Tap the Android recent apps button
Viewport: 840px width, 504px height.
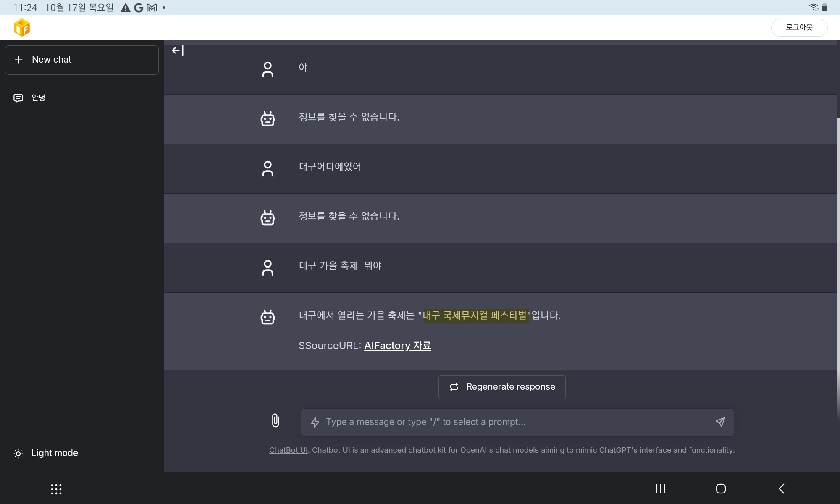click(660, 488)
